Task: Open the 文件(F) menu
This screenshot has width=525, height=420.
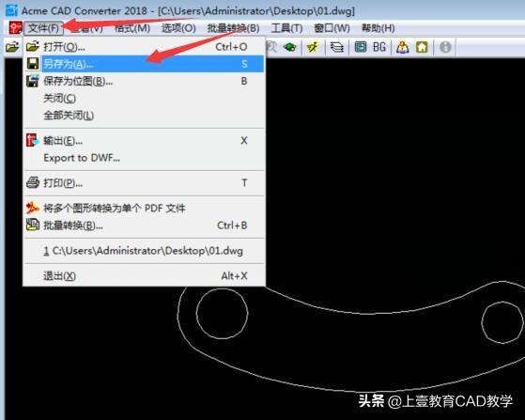Action: [x=43, y=28]
